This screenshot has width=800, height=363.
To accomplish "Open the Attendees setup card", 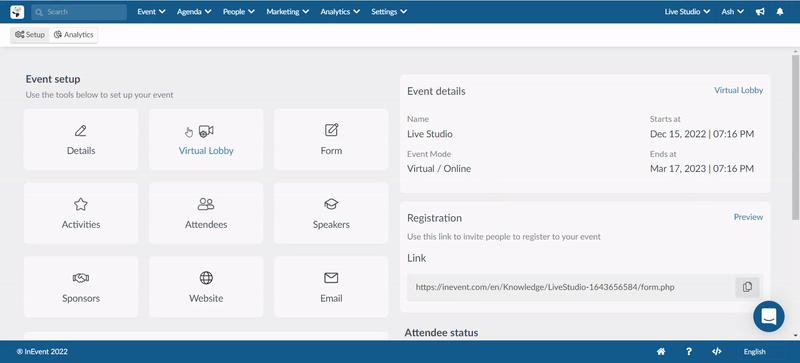I will [x=206, y=213].
